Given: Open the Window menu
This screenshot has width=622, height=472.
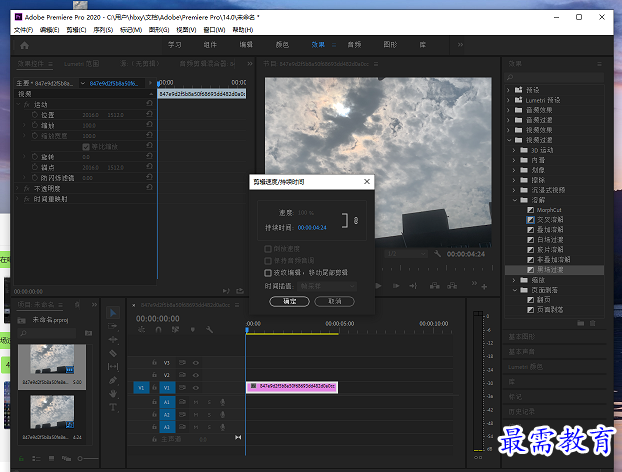Looking at the screenshot, I should coord(214,30).
